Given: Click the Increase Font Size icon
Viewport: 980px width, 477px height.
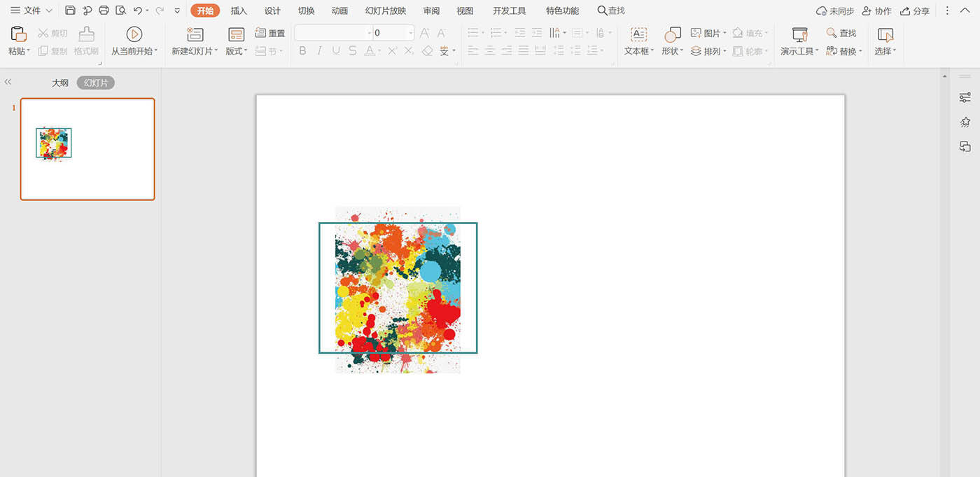Looking at the screenshot, I should [425, 33].
